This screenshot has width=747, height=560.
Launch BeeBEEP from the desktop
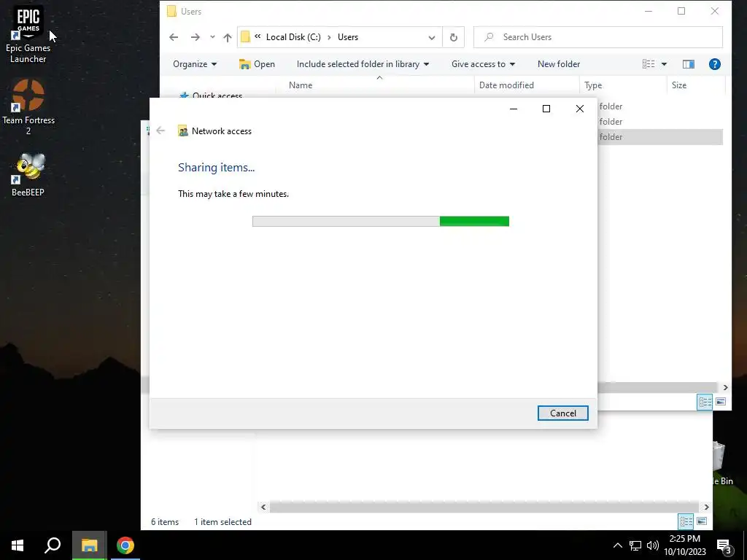(x=28, y=174)
